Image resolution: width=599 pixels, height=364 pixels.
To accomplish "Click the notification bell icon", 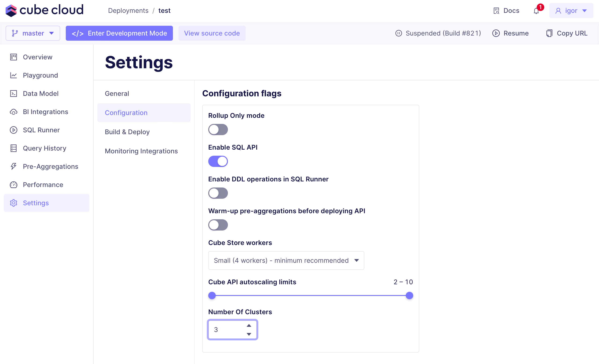I will point(536,11).
